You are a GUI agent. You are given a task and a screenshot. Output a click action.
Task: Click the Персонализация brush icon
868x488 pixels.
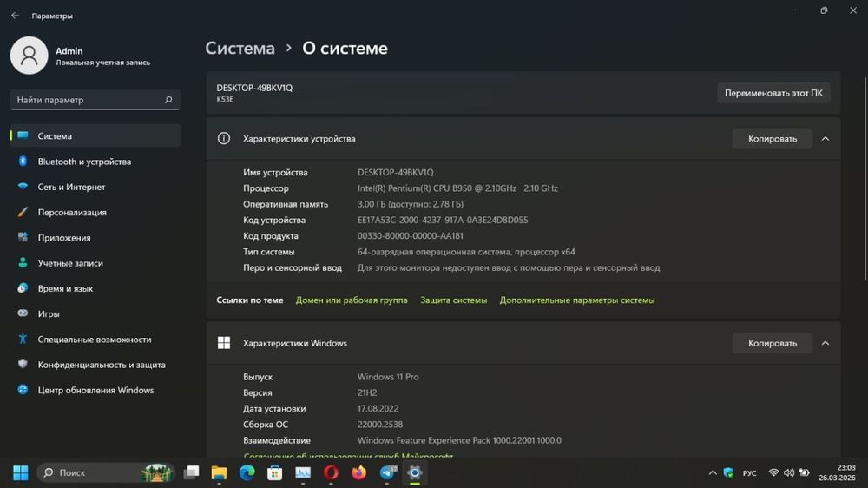(23, 212)
